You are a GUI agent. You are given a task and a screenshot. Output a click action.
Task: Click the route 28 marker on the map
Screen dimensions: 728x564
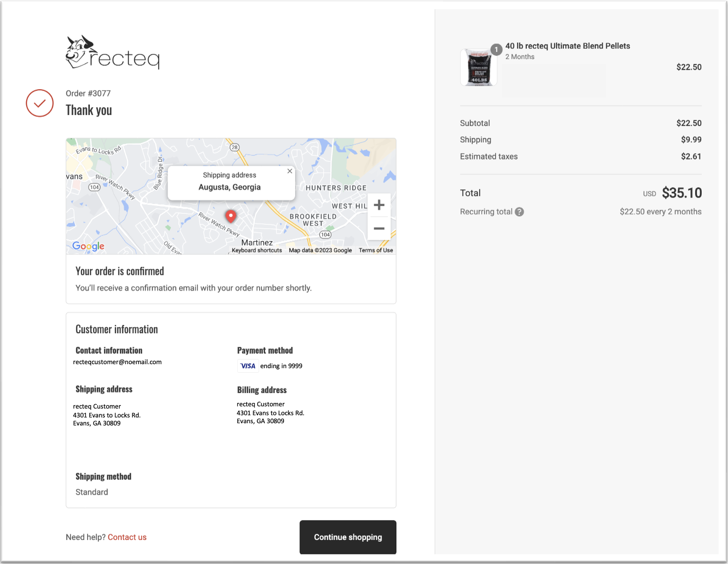(x=235, y=147)
